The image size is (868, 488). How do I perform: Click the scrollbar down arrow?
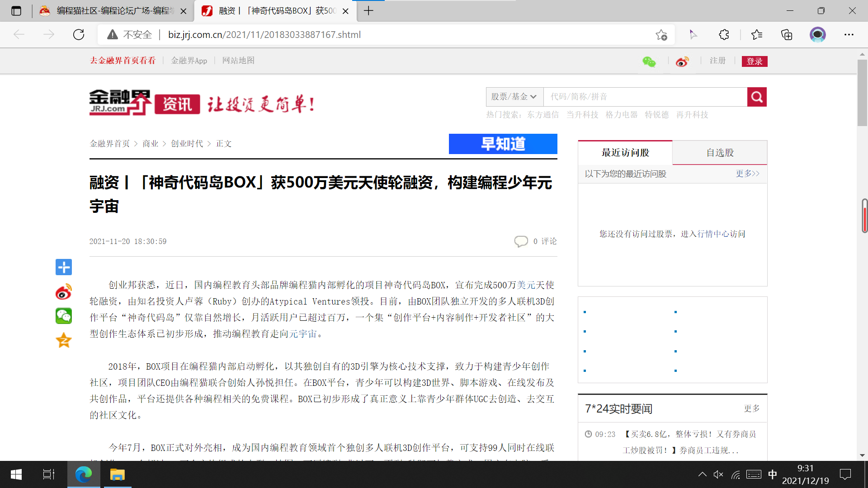[x=862, y=455]
